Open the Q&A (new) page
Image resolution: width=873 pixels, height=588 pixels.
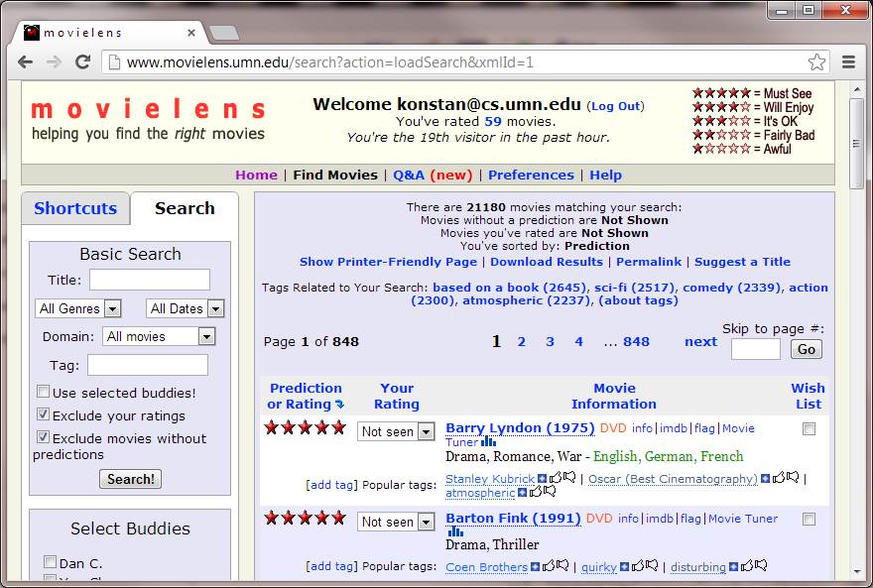pyautogui.click(x=433, y=175)
